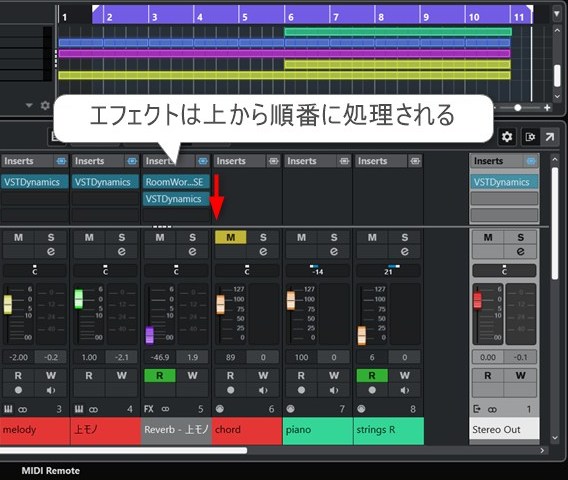Open VSTDynamics insert on 上モノ channel

point(105,182)
